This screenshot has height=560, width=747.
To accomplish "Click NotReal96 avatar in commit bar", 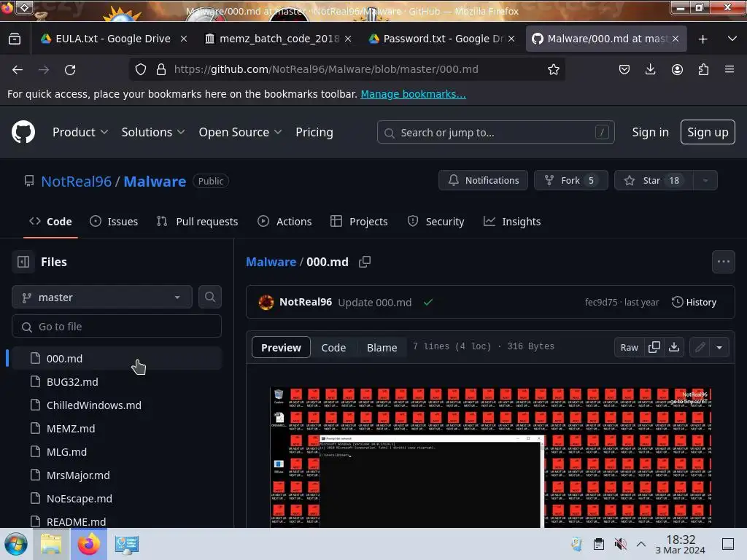I will 266,302.
